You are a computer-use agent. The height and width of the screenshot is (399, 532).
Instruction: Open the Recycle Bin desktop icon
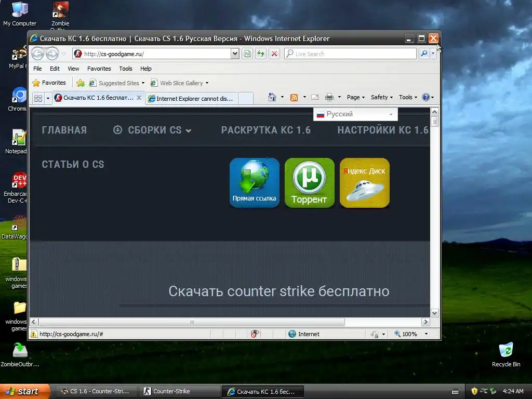tap(506, 355)
